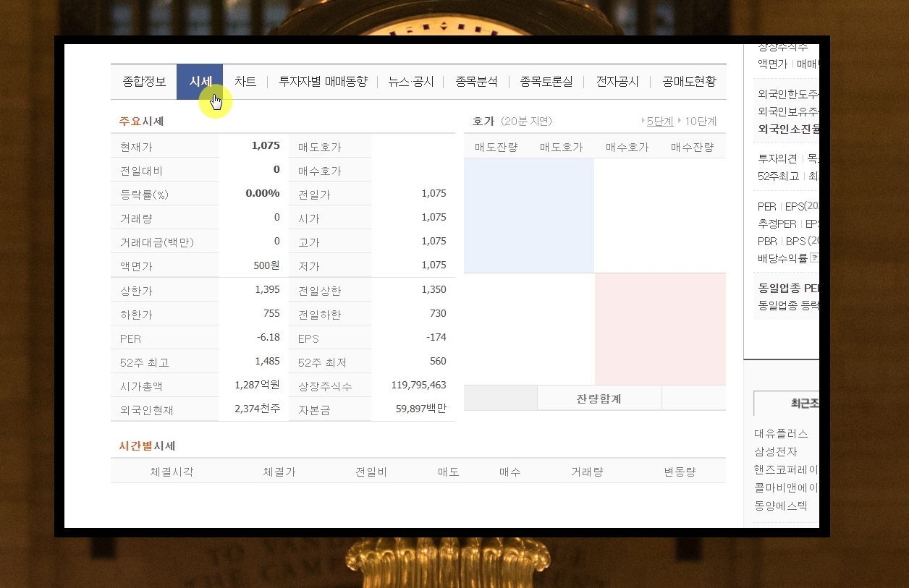The width and height of the screenshot is (909, 588).
Task: Click the 52주 최저 value 560
Action: [438, 361]
